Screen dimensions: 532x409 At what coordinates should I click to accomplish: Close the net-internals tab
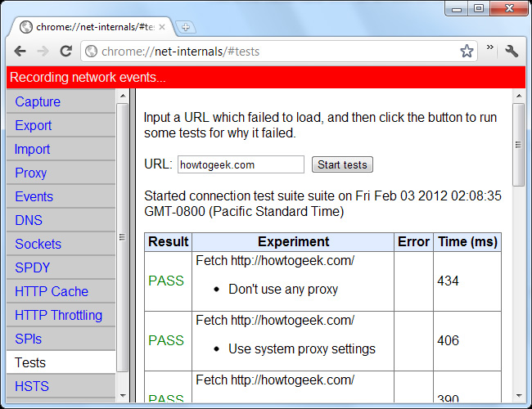pyautogui.click(x=162, y=27)
